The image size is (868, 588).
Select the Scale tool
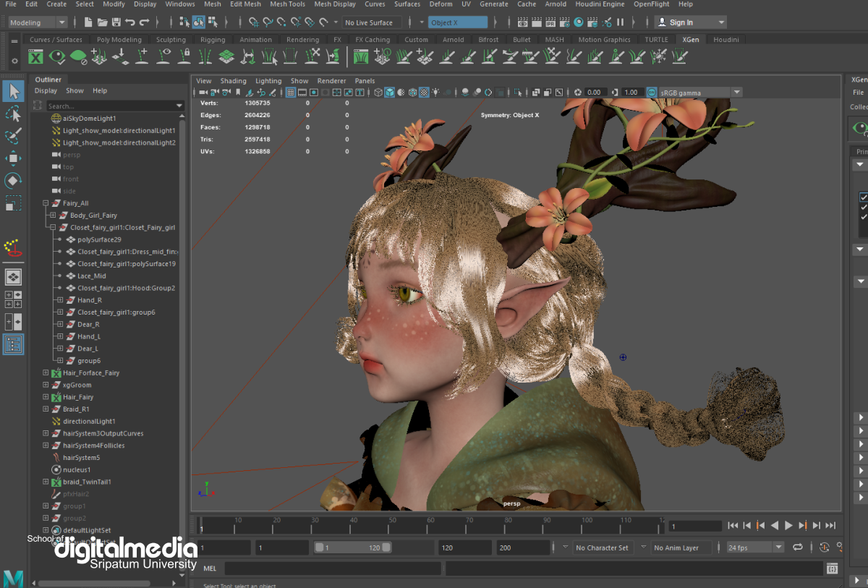click(13, 203)
